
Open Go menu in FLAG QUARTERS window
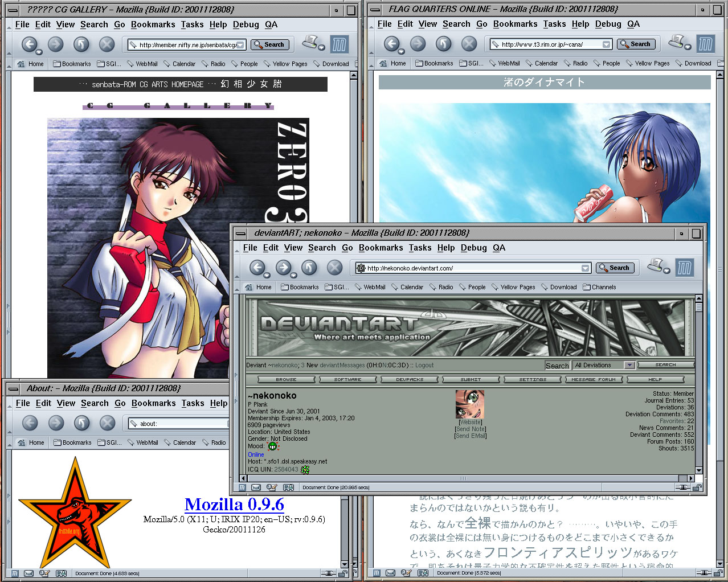pyautogui.click(x=482, y=24)
